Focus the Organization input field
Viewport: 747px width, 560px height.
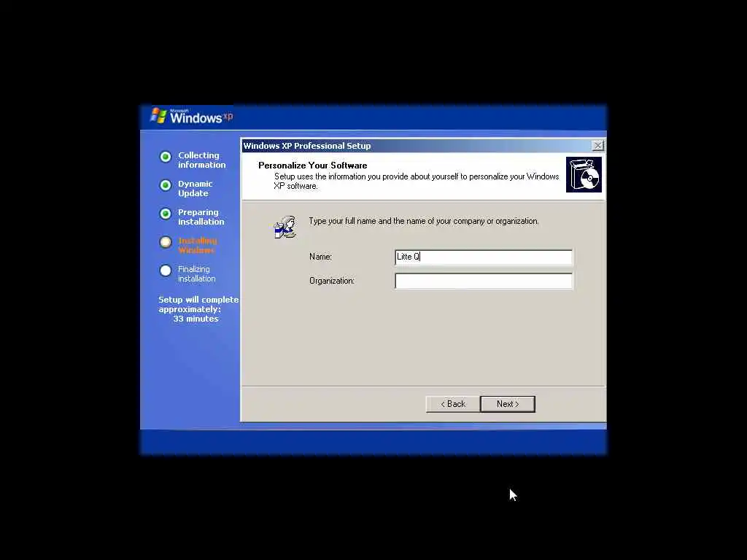click(484, 281)
